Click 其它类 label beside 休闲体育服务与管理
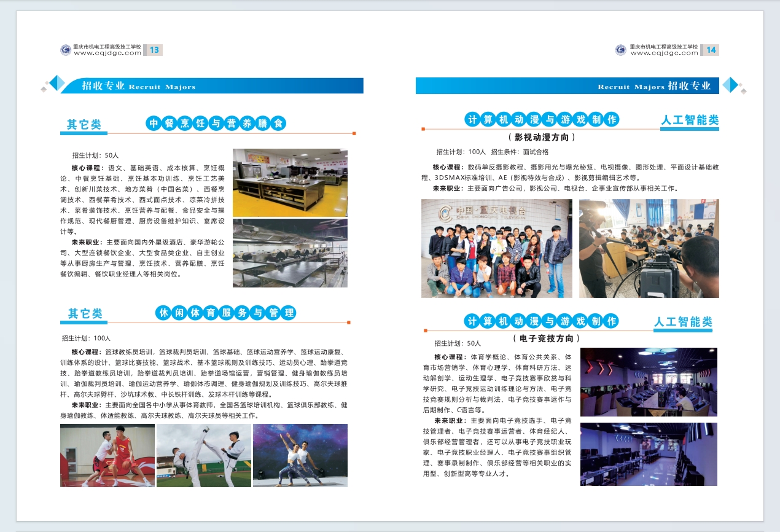780x532 pixels. coord(85,314)
